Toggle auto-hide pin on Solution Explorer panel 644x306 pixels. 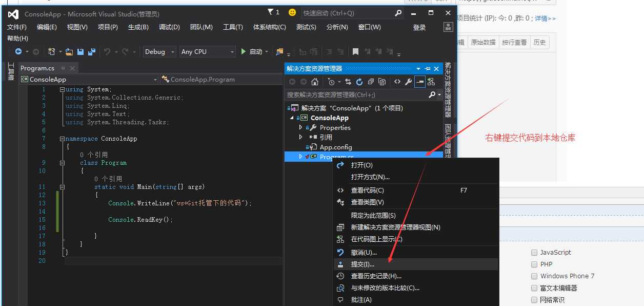(428, 68)
